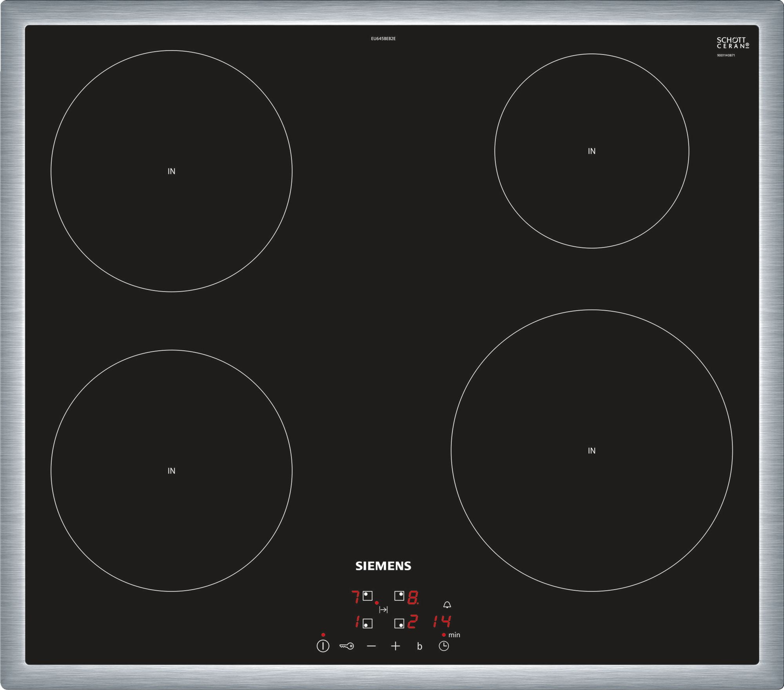
Task: Select the rear-left hotplate selector square
Action: 367,596
